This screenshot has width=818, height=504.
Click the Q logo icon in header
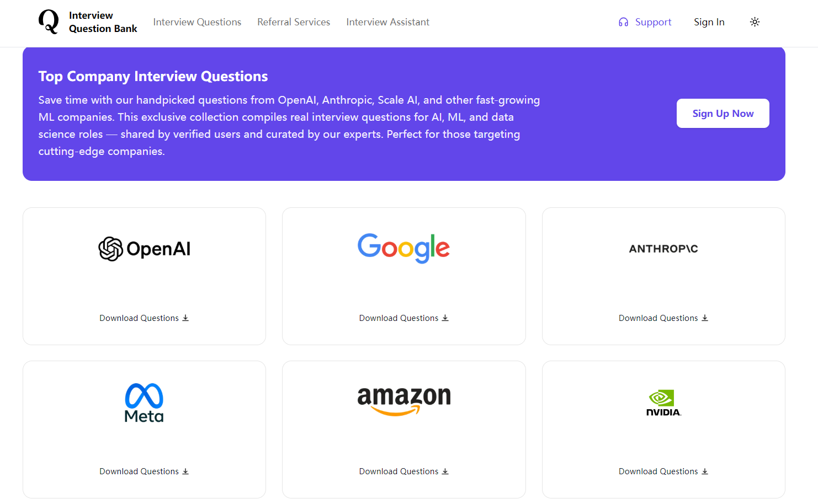pyautogui.click(x=49, y=22)
